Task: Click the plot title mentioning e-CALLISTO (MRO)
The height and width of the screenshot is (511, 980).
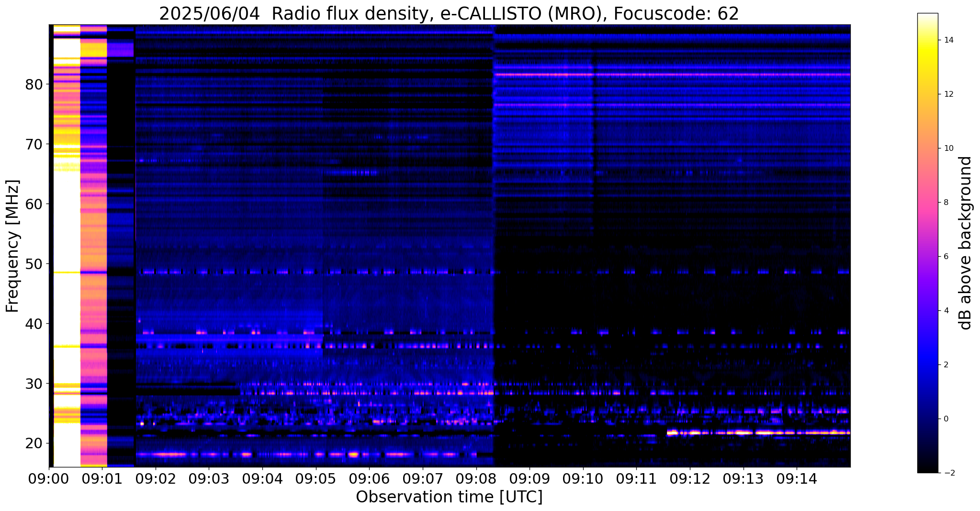Action: (x=449, y=13)
